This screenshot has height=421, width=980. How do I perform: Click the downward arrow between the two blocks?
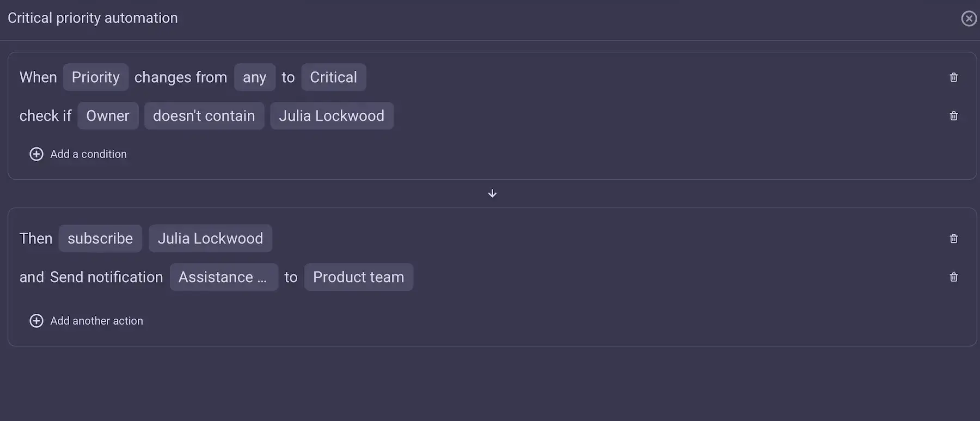click(x=492, y=193)
